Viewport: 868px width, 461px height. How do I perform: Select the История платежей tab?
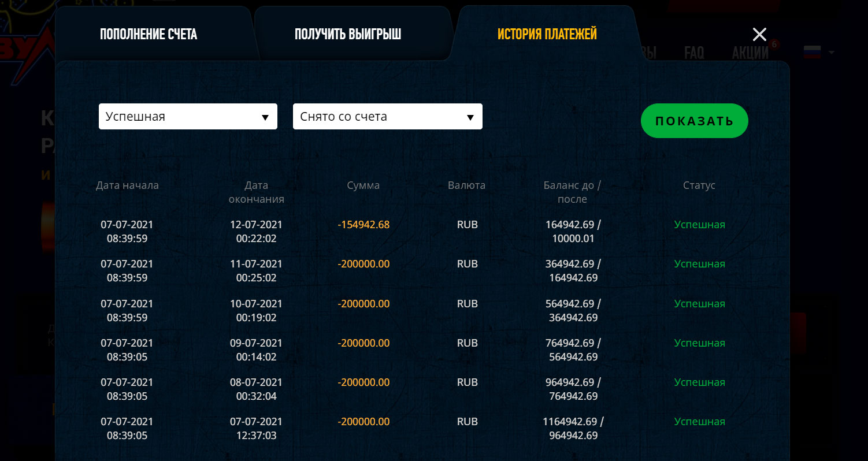[x=547, y=34]
